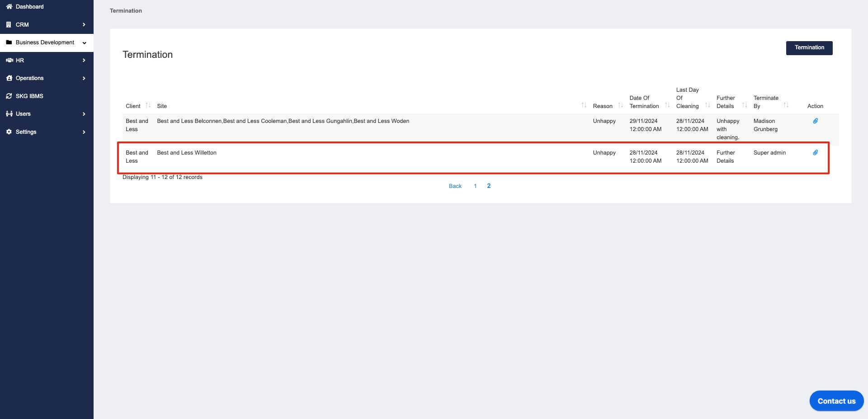Click the Contact us button
The height and width of the screenshot is (419, 868).
[836, 401]
